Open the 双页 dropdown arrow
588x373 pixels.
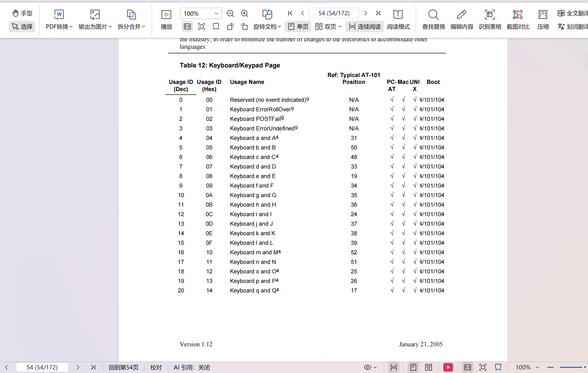340,27
